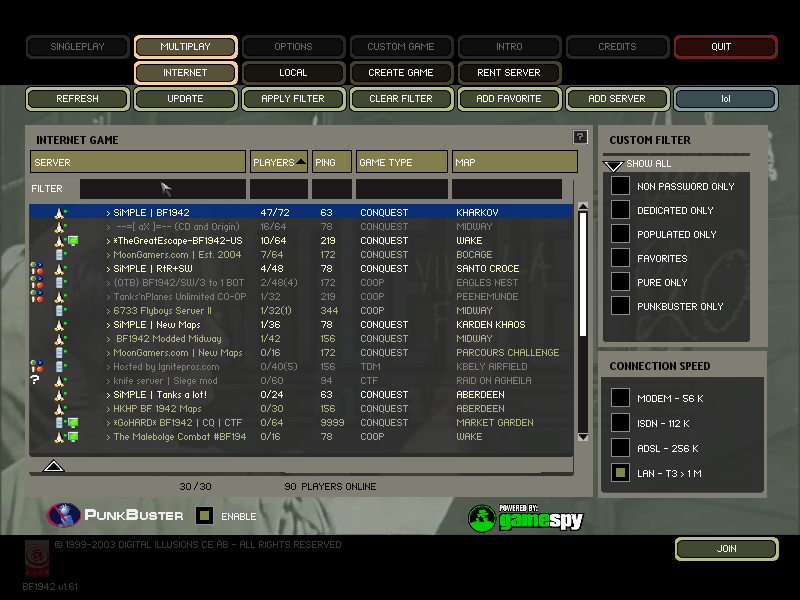800x600 pixels.
Task: Click the Join button
Action: pyautogui.click(x=726, y=548)
